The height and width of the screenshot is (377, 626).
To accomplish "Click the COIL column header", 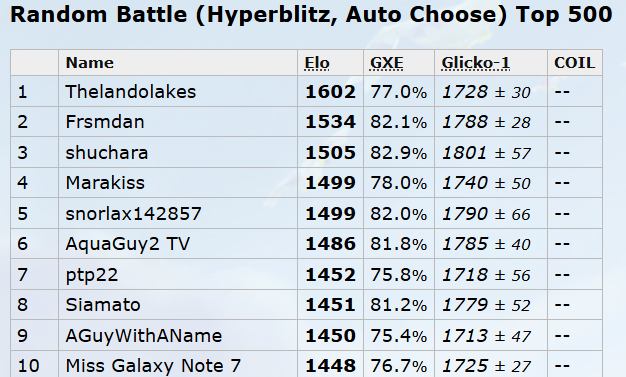I will click(574, 63).
